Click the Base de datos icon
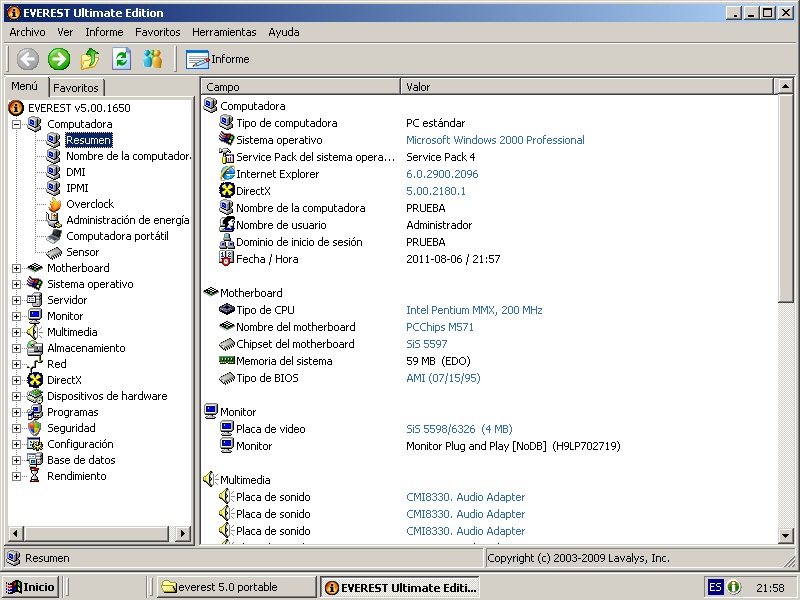 coord(35,460)
